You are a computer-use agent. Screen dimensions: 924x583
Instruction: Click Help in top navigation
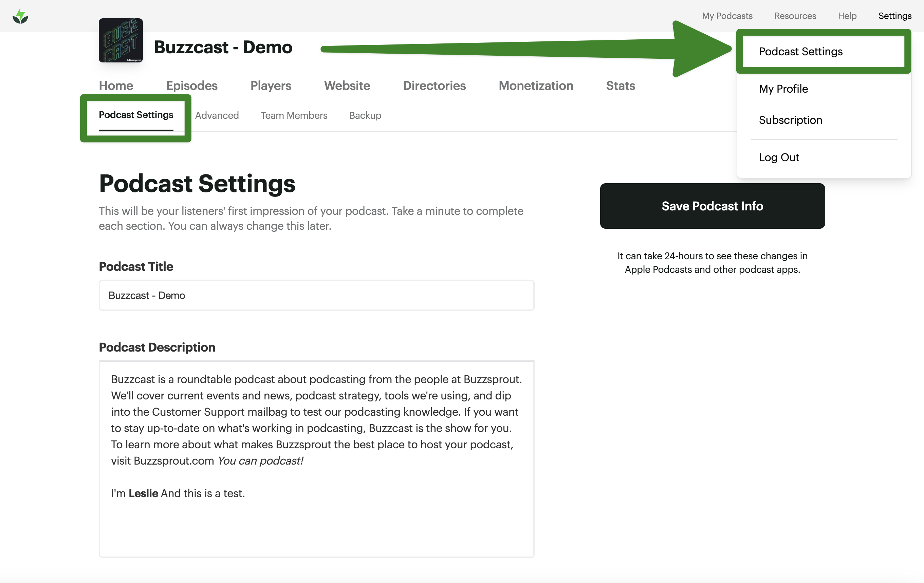click(847, 16)
